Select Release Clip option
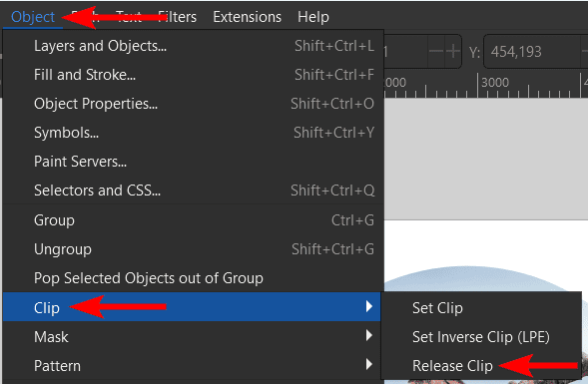This screenshot has width=588, height=384. 481,366
